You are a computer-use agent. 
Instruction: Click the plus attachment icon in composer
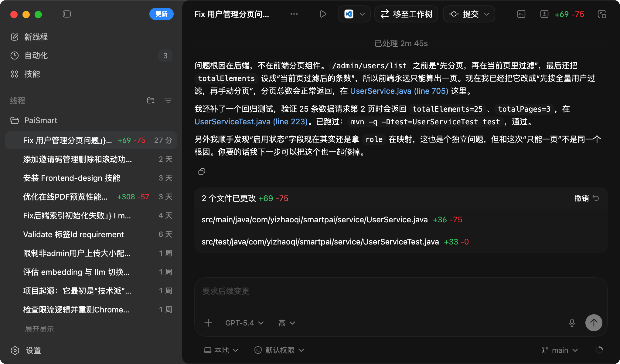point(208,323)
